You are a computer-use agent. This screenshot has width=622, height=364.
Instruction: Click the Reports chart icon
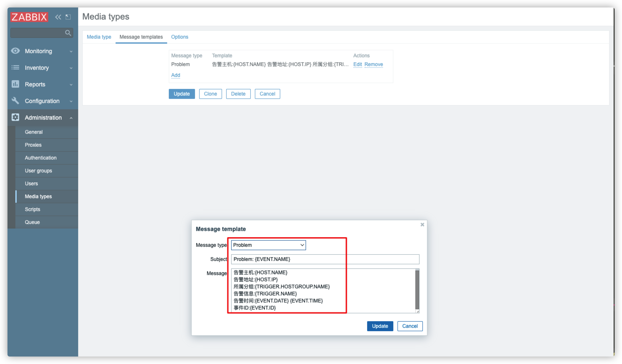[x=15, y=84]
